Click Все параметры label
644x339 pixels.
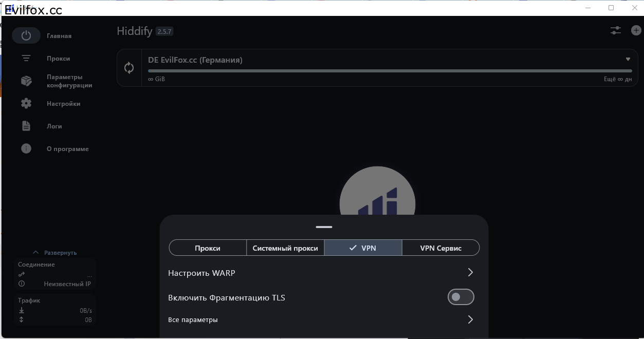pos(193,319)
